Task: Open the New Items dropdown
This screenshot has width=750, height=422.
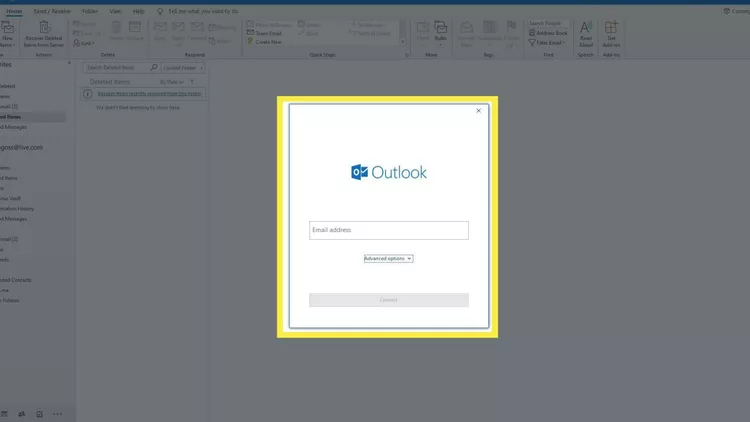Action: tap(7, 34)
